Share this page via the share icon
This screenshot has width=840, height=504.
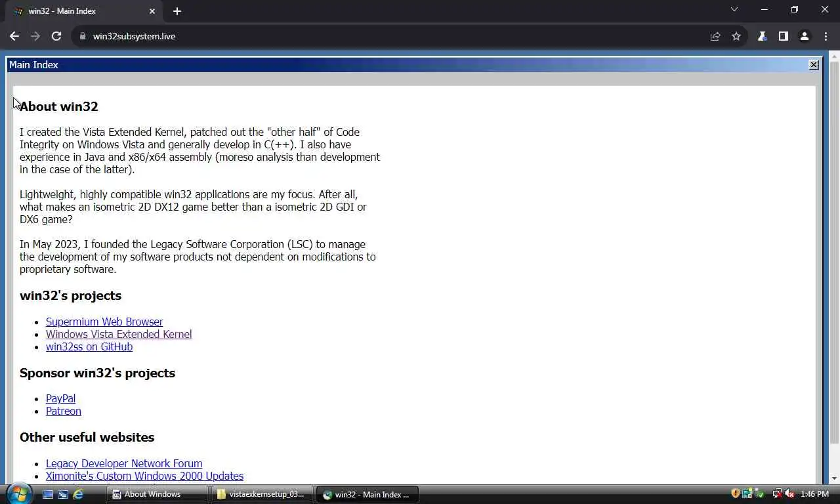(x=715, y=36)
